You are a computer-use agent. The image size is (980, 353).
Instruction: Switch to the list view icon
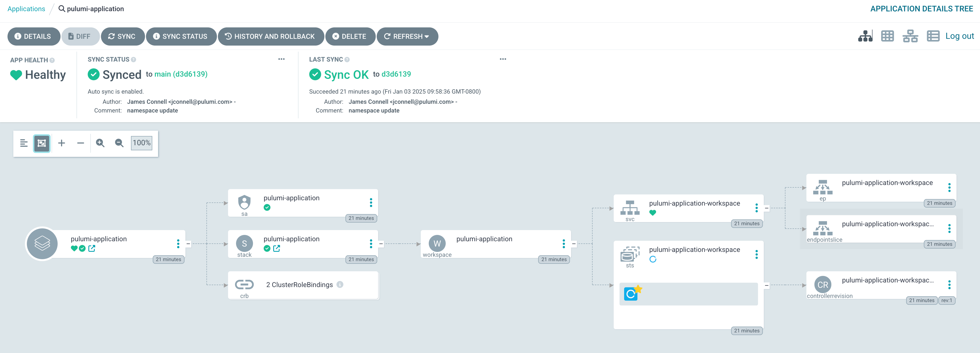933,36
